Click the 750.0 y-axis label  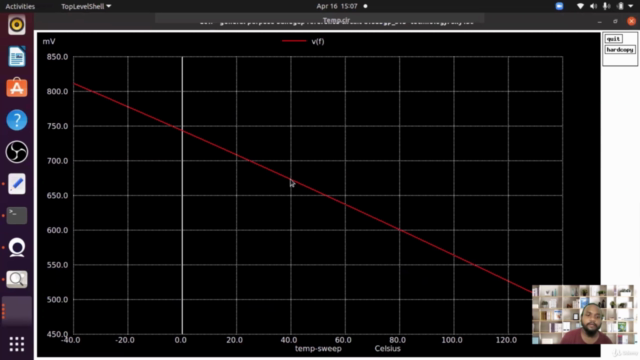(x=57, y=126)
